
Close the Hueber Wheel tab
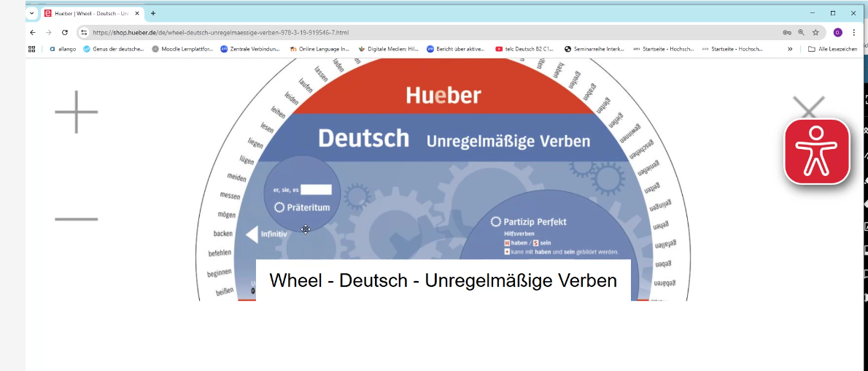[136, 13]
